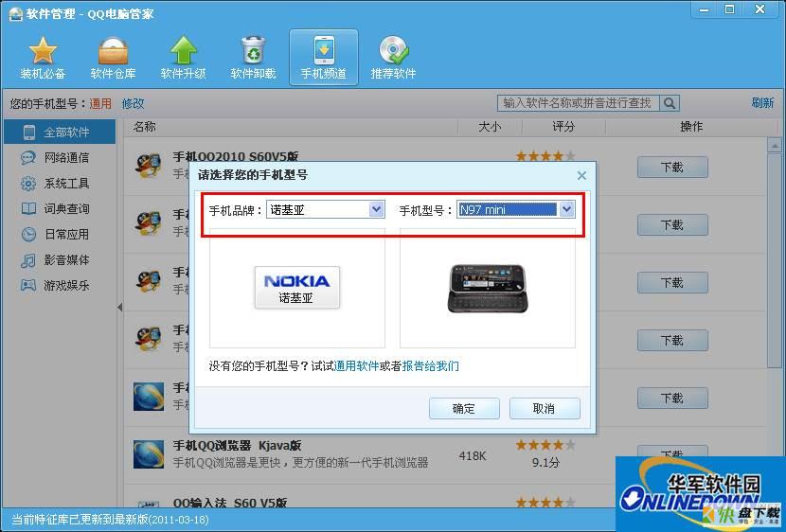Open the 通用软件 link
This screenshot has height=532, width=786.
[356, 366]
